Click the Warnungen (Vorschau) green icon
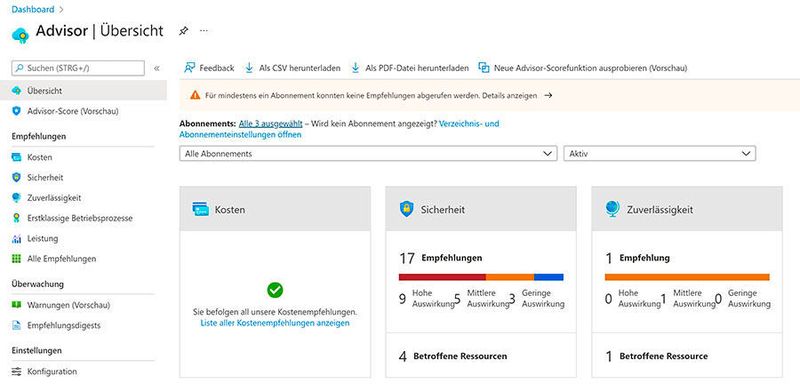 (16, 305)
